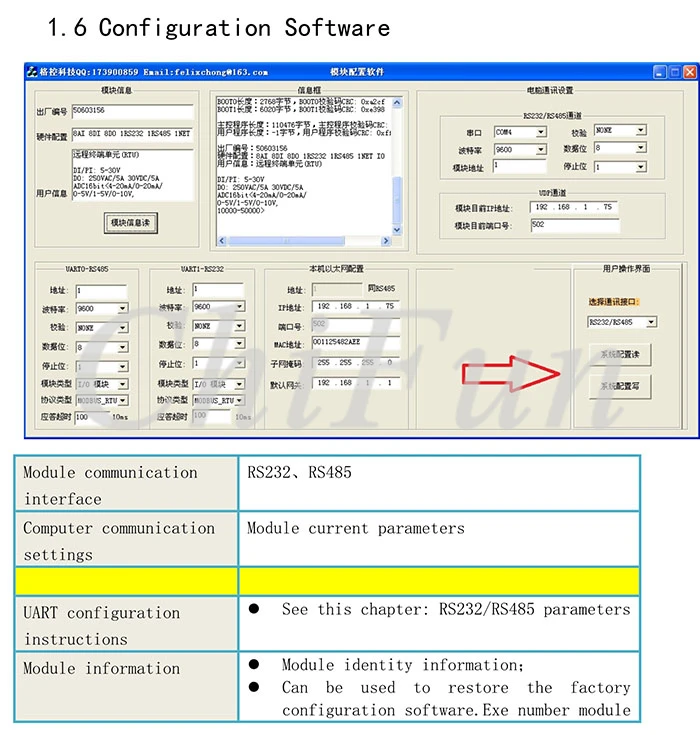This screenshot has height=735, width=700.
Task: Click 'See this chapter: RS232/RS485 parameters' text
Action: coord(456,610)
